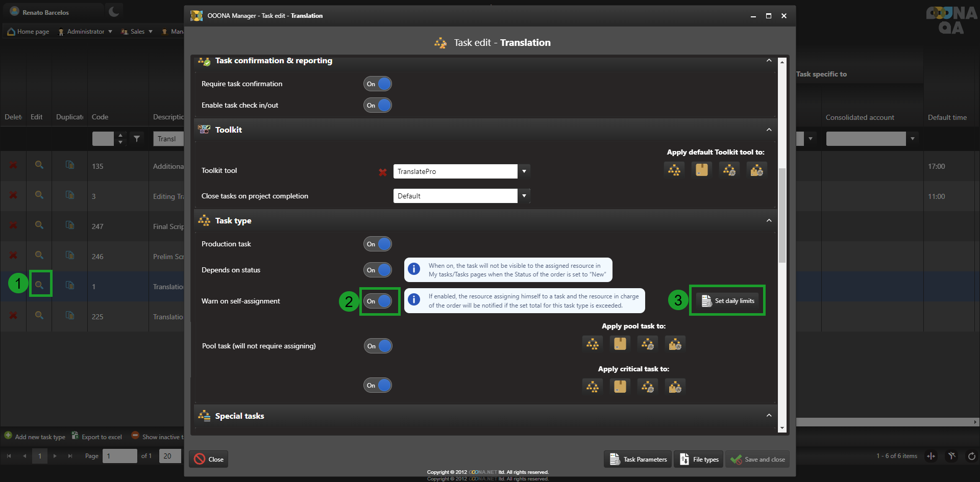Click duplicate icon for task code 247
This screenshot has height=482, width=980.
pos(70,225)
